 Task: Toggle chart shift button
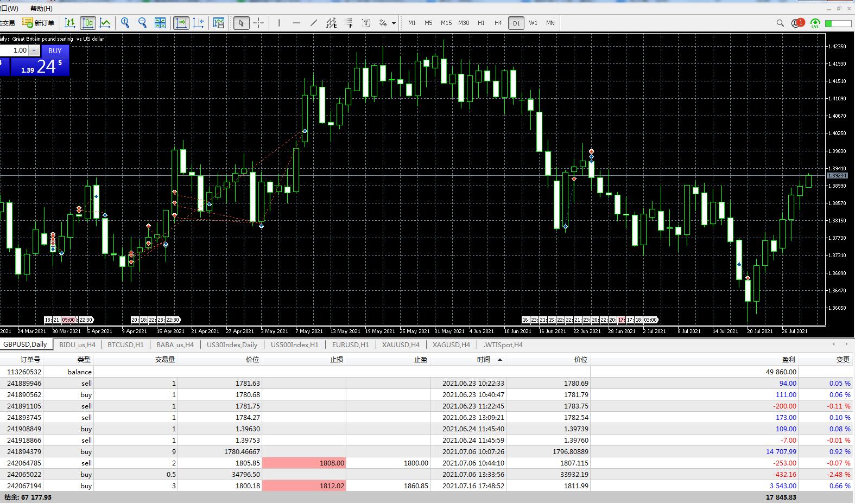tap(199, 23)
